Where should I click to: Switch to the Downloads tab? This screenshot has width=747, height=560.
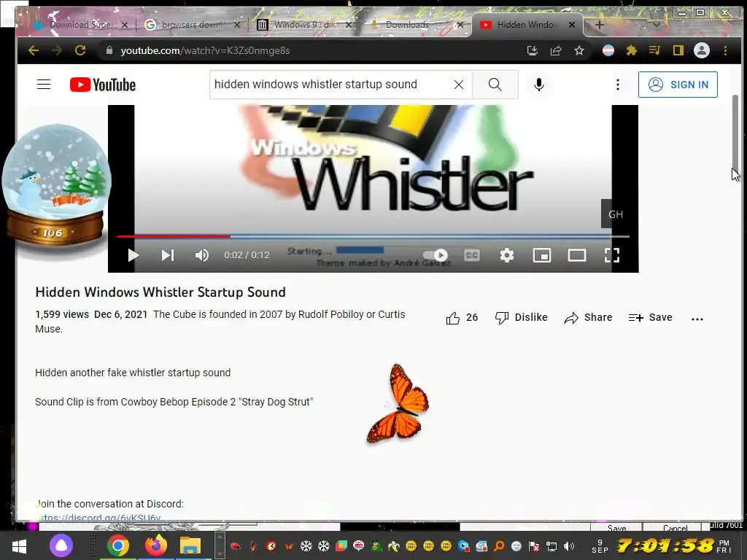click(x=407, y=25)
